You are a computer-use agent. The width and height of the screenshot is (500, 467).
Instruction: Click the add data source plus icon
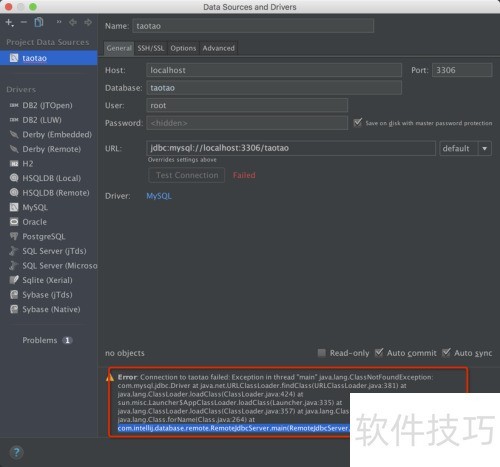click(x=9, y=22)
